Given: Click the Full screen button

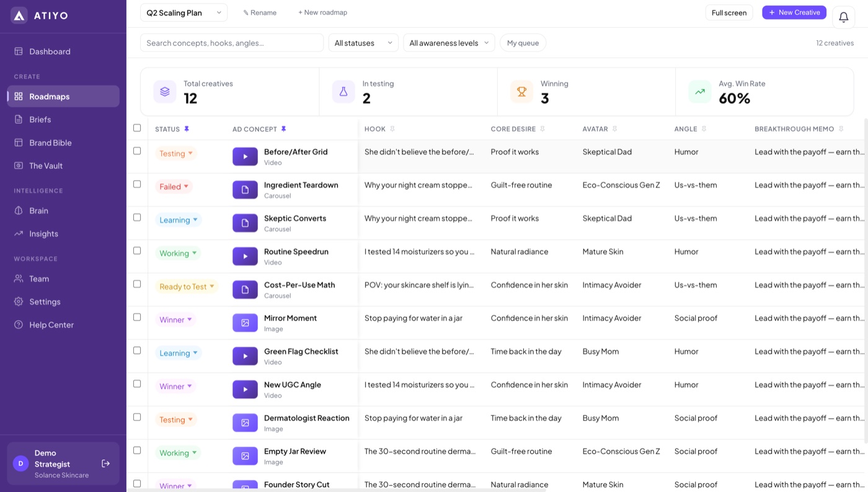Looking at the screenshot, I should point(729,12).
